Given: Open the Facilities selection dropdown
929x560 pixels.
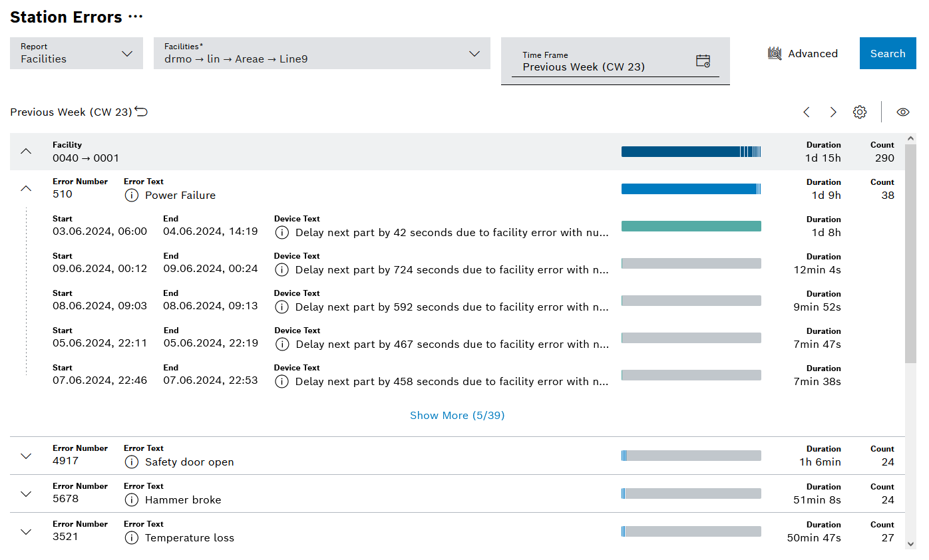Looking at the screenshot, I should click(474, 53).
